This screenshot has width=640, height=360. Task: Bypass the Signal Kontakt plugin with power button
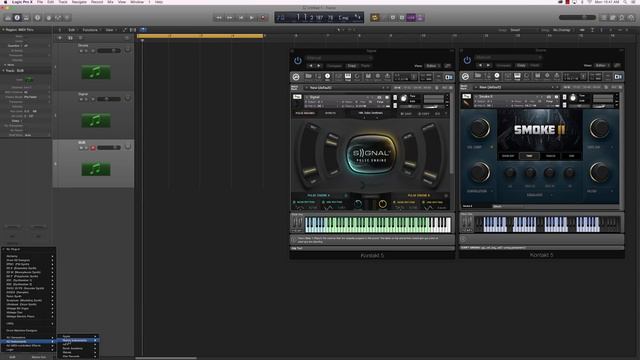[298, 61]
